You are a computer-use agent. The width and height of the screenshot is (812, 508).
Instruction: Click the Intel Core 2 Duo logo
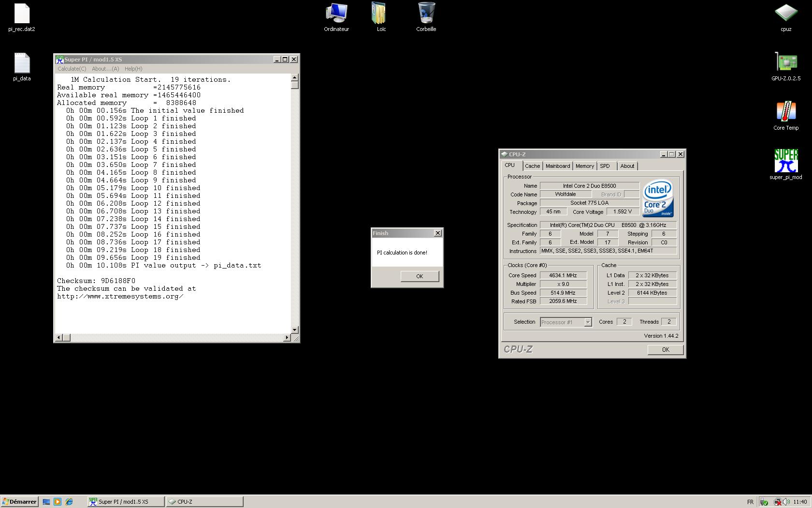pyautogui.click(x=658, y=198)
